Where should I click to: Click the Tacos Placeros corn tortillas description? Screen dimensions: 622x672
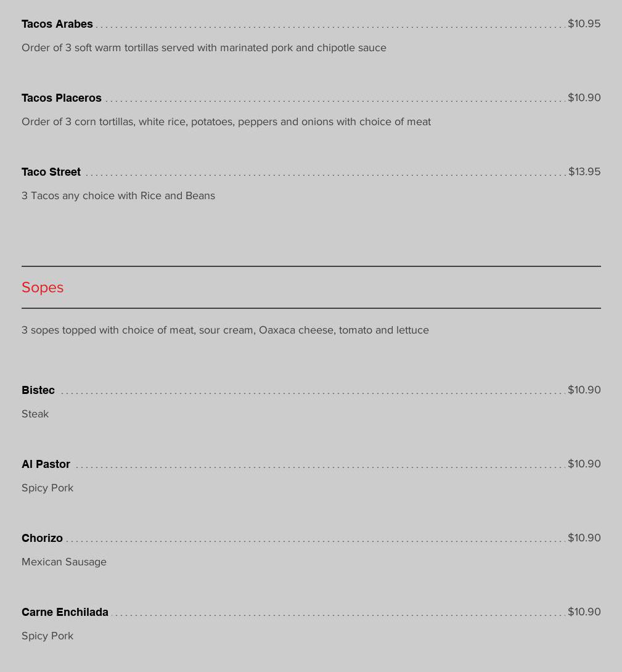[226, 121]
